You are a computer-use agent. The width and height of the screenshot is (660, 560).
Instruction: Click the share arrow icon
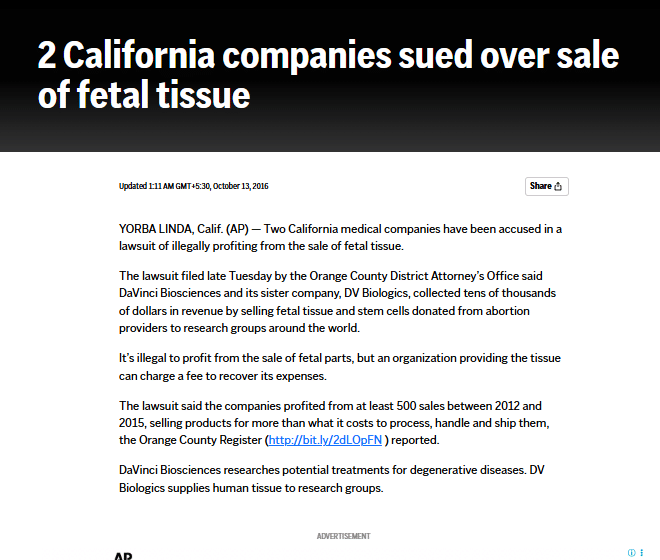pos(558,186)
